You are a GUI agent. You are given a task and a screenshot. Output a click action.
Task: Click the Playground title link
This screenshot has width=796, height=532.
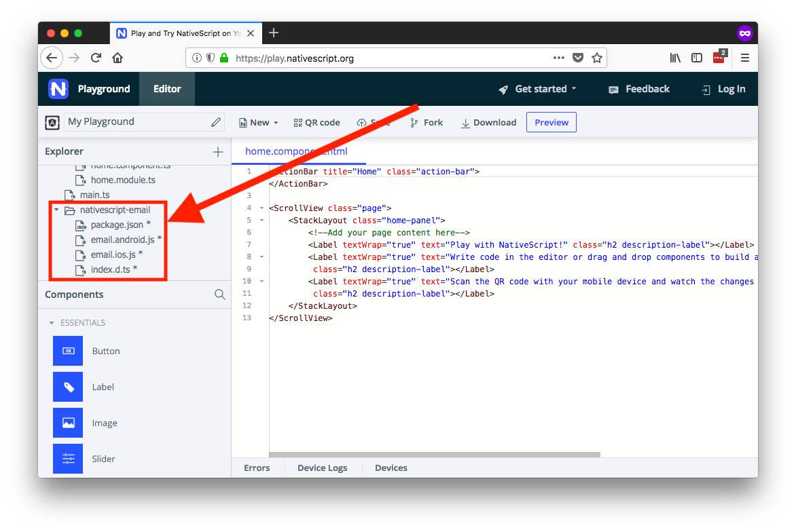point(104,89)
